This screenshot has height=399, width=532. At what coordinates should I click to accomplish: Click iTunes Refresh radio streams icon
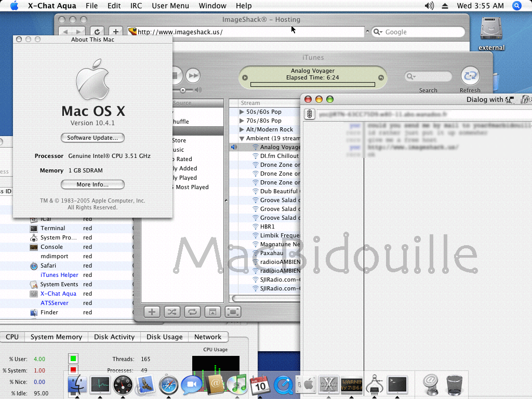pos(470,76)
